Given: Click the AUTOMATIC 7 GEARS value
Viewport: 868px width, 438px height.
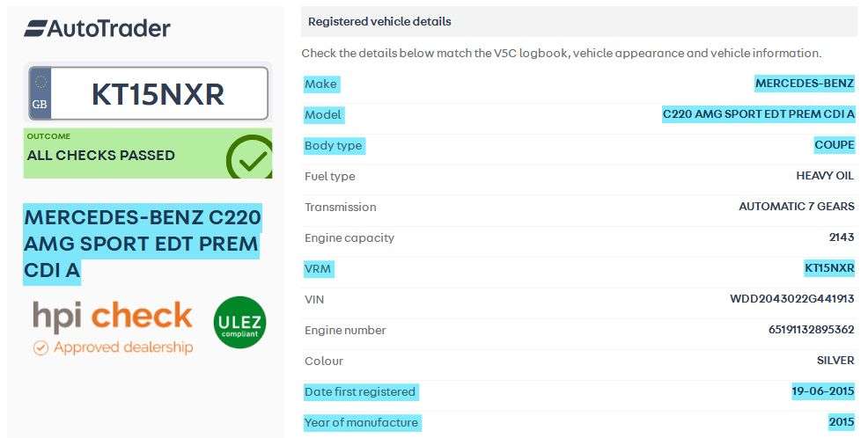Looking at the screenshot, I should (x=796, y=207).
